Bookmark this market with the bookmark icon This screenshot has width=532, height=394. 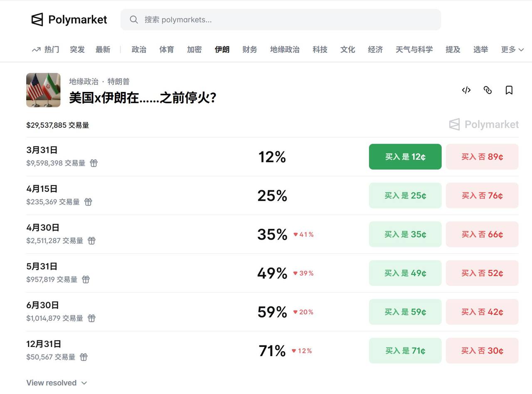[x=509, y=90]
